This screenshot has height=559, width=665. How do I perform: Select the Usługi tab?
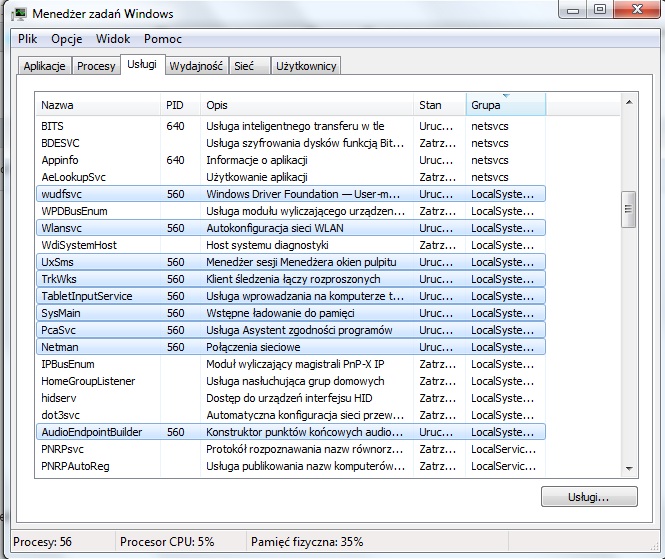click(x=142, y=64)
